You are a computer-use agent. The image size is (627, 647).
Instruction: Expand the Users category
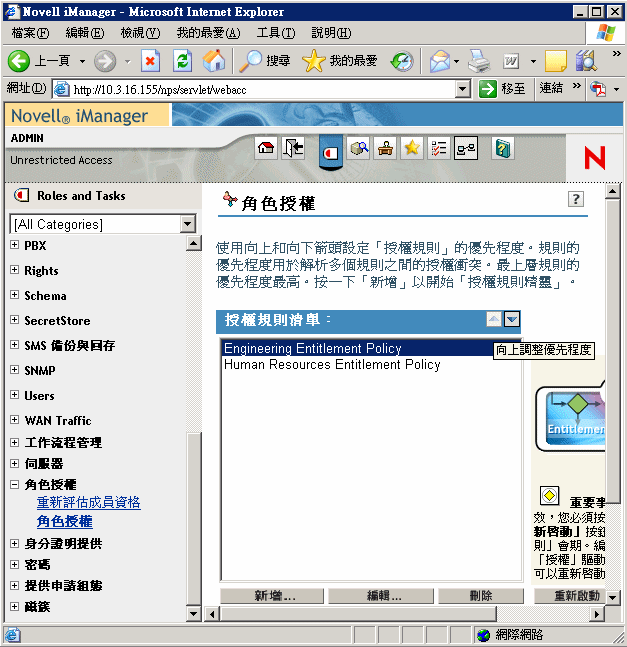[x=14, y=394]
